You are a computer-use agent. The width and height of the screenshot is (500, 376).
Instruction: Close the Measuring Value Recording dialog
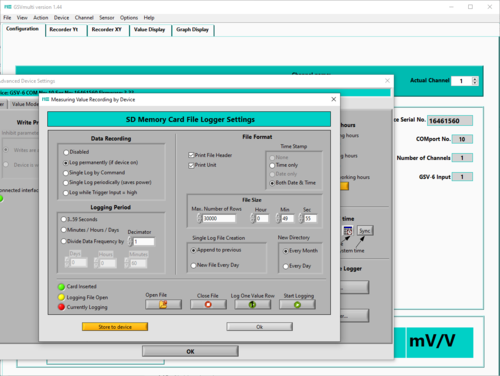pos(334,99)
